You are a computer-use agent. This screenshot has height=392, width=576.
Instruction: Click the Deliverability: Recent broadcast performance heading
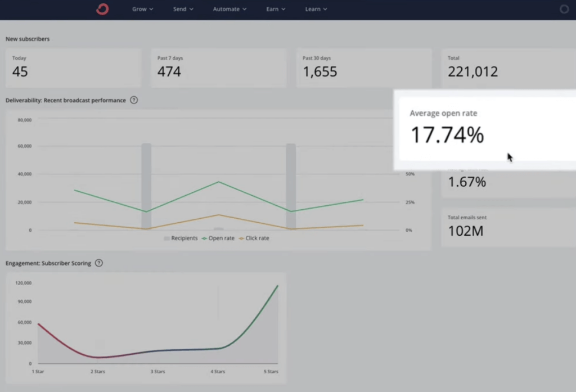(x=66, y=100)
